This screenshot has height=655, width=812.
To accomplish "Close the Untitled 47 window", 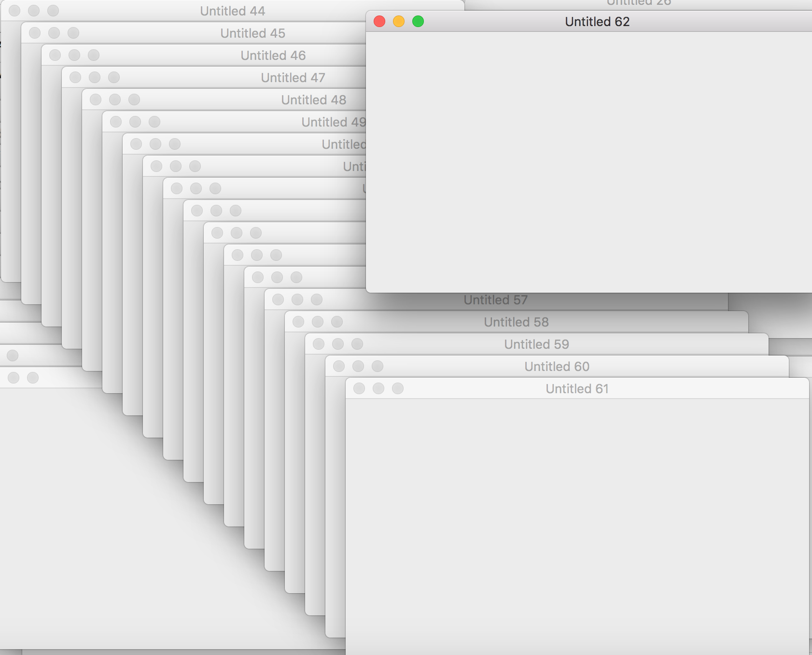I will click(x=75, y=77).
